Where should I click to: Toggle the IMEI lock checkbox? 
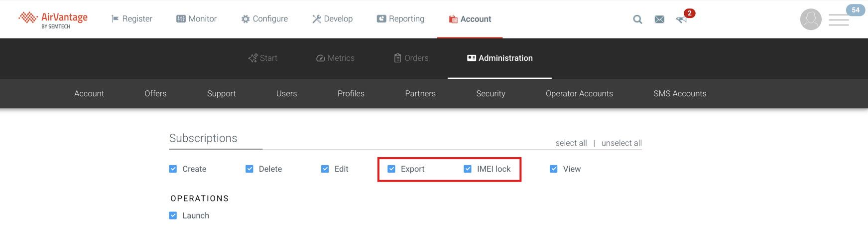468,169
